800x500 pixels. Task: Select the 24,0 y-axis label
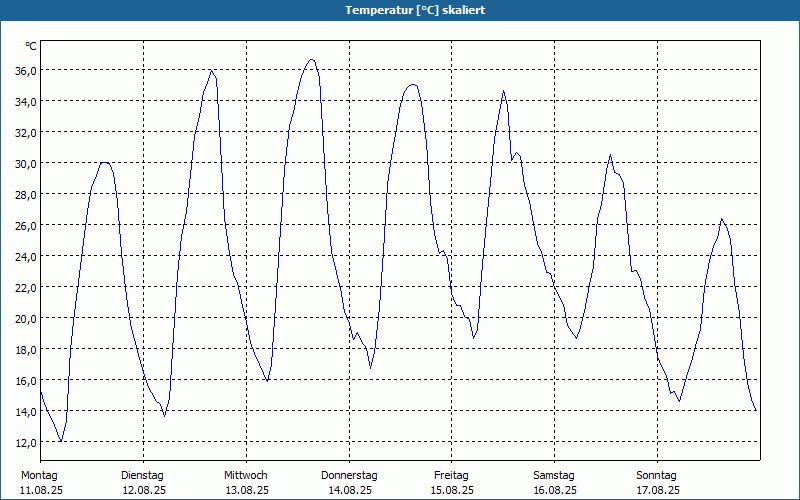point(26,257)
